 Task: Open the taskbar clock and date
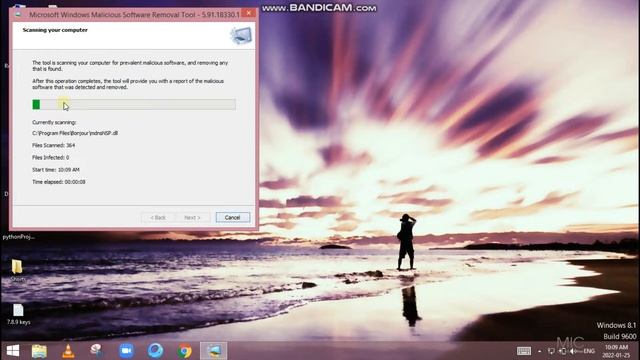[x=616, y=351]
